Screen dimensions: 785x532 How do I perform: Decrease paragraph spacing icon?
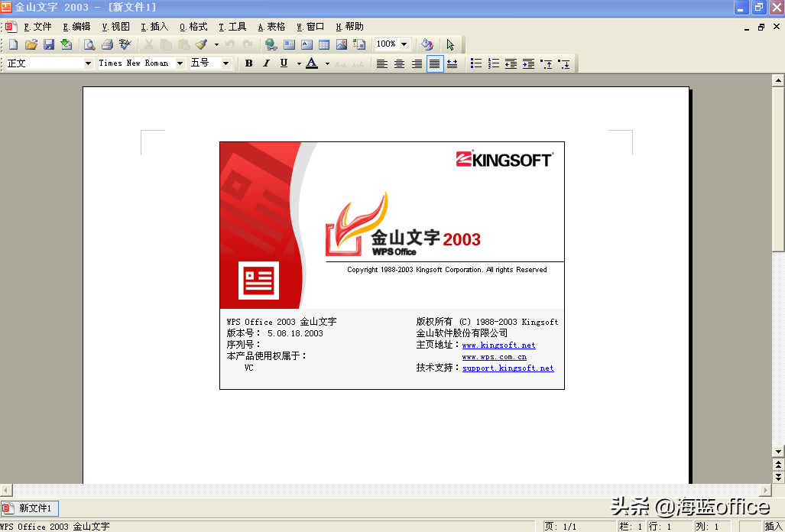565,63
